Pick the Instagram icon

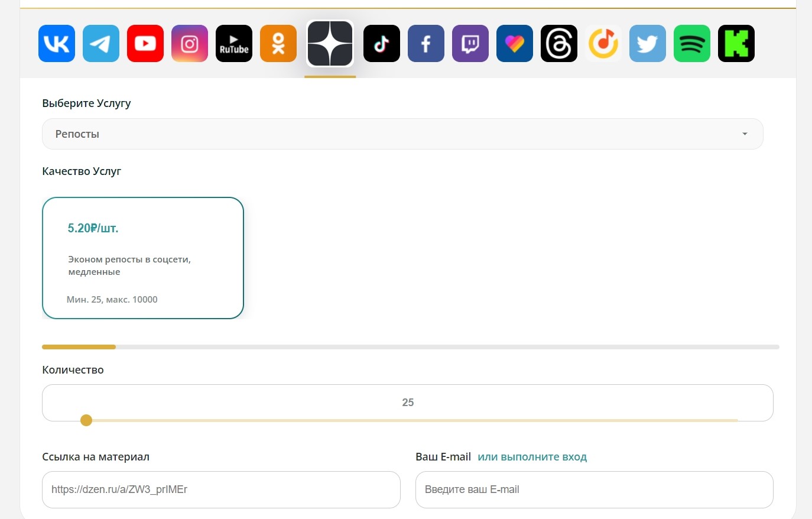pos(190,43)
